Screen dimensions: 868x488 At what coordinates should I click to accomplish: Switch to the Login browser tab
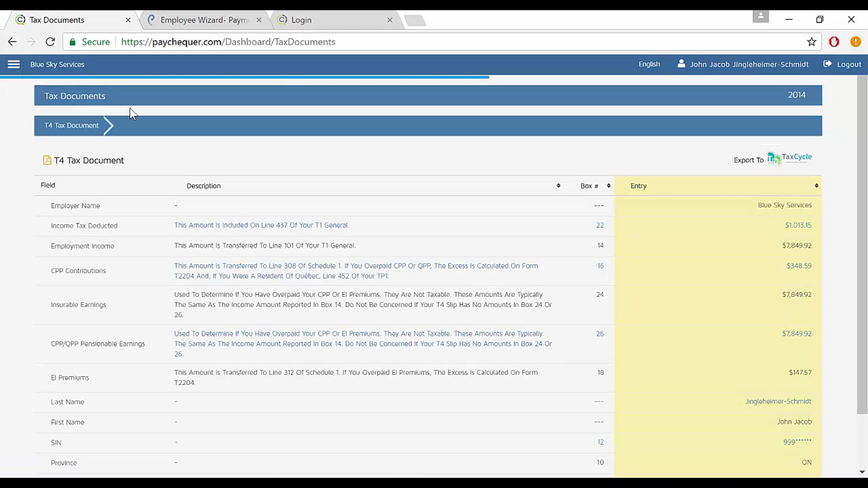tap(336, 20)
